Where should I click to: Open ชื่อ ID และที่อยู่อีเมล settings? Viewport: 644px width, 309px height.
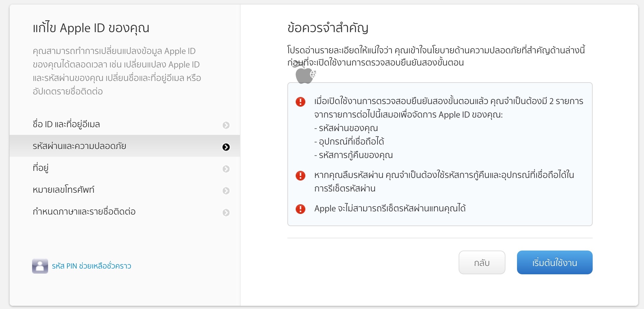point(66,124)
